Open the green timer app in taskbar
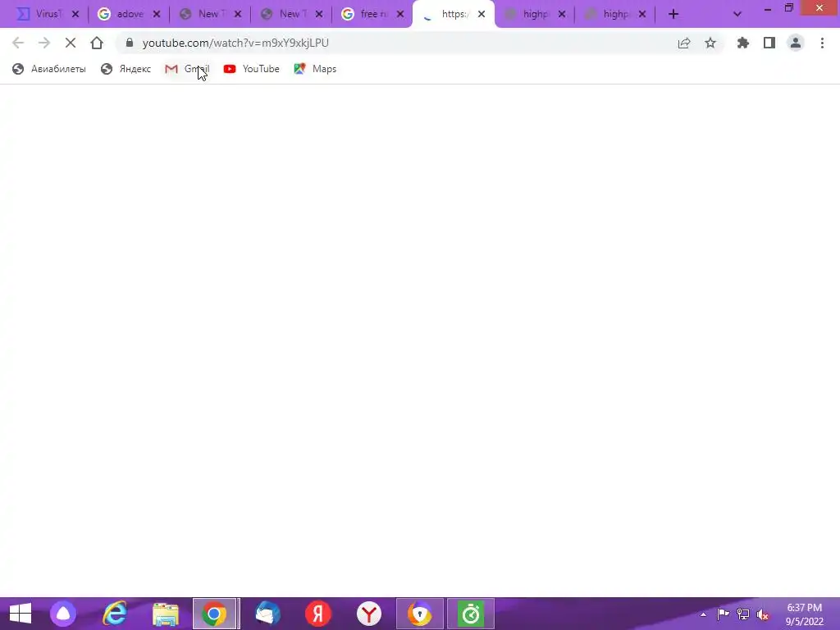Viewport: 840px width, 630px height. click(x=470, y=614)
